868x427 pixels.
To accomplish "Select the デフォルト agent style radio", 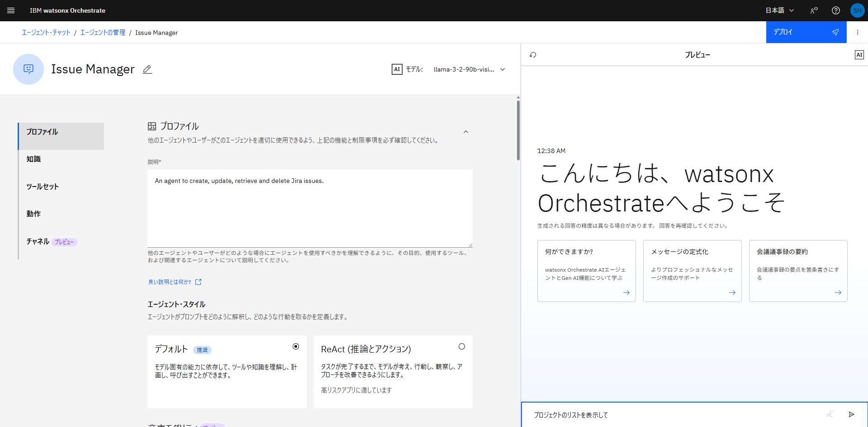I will [296, 346].
